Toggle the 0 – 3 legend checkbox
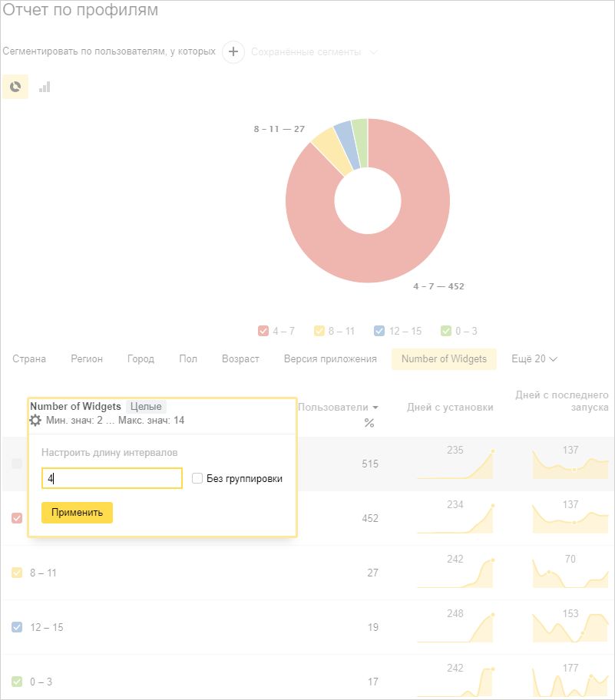The height and width of the screenshot is (700, 615). [x=446, y=331]
